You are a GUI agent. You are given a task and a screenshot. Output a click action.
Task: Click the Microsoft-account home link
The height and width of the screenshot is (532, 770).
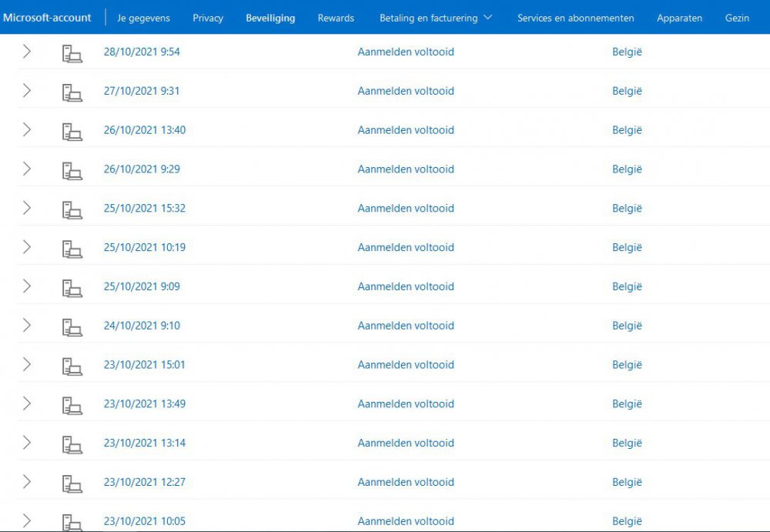(47, 17)
